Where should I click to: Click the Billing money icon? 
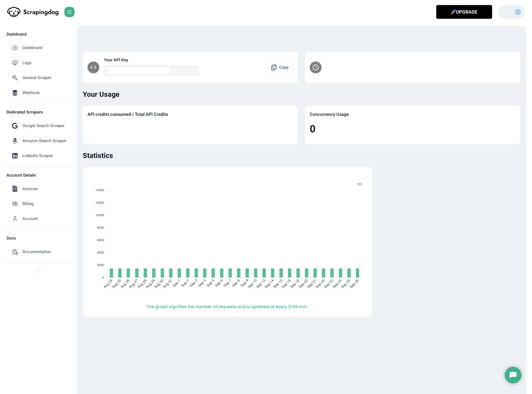pyautogui.click(x=15, y=204)
